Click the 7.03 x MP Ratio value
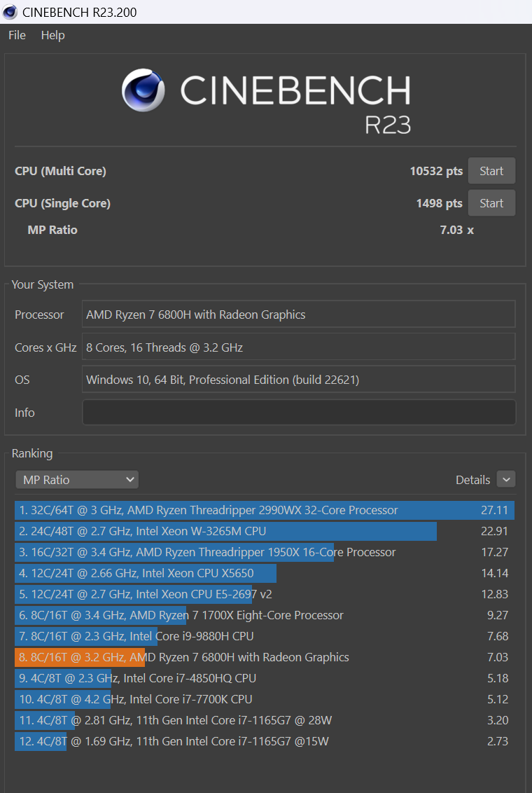Viewport: 532px width, 793px height. click(456, 230)
